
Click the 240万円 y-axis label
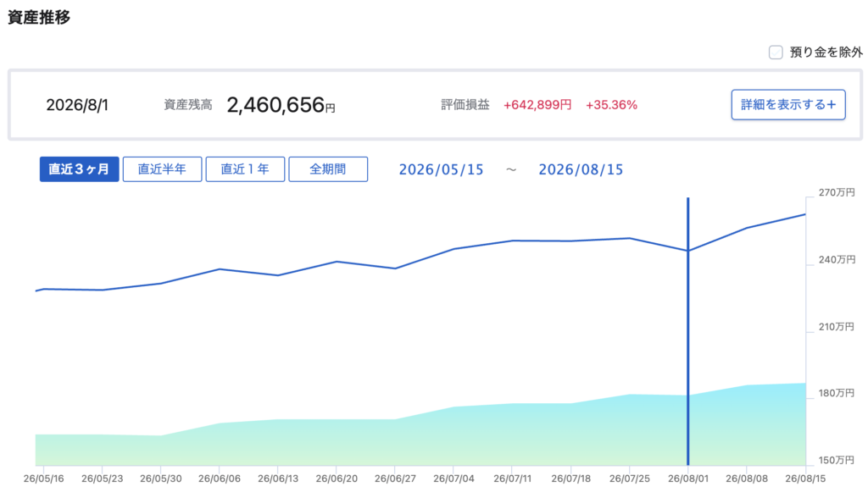point(837,259)
